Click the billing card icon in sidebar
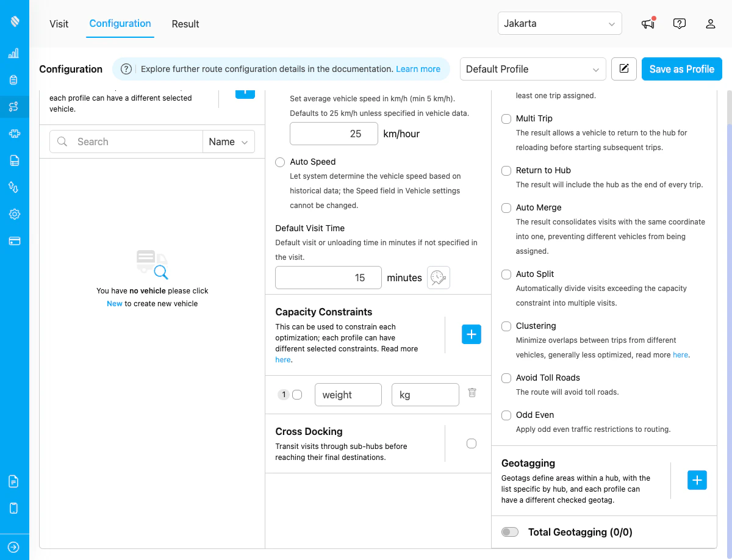732x560 pixels. tap(14, 241)
